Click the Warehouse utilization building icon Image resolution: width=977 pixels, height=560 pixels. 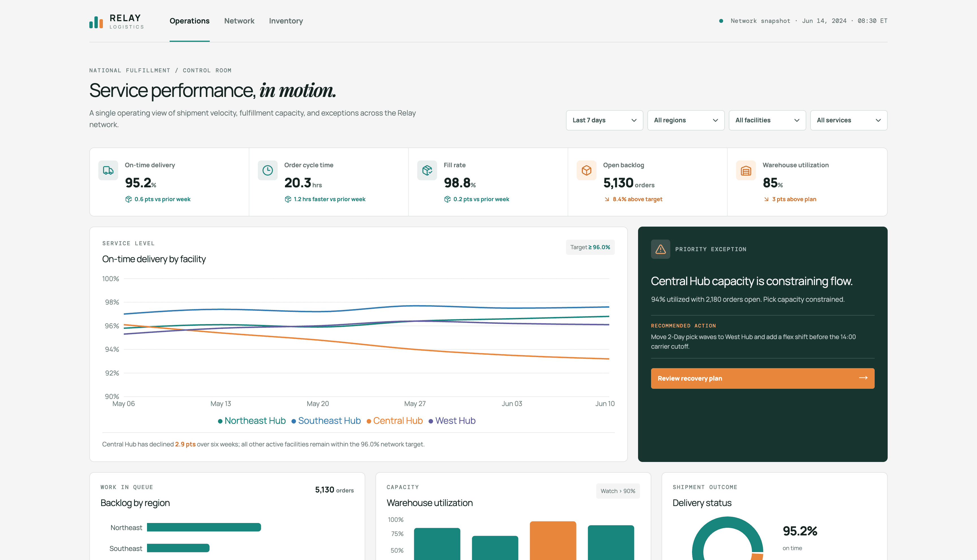[746, 170]
